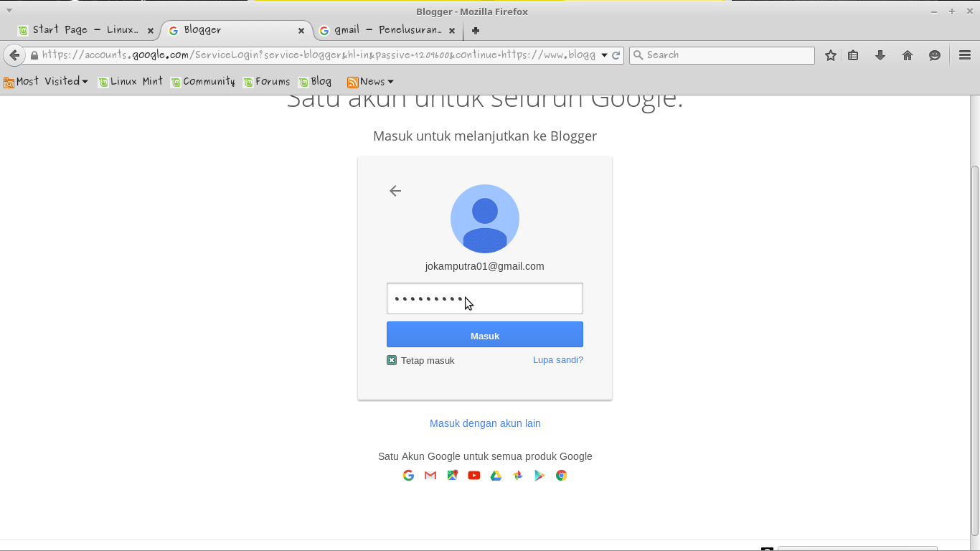Open the downloads arrow icon
The height and width of the screenshot is (551, 980).
tap(880, 55)
